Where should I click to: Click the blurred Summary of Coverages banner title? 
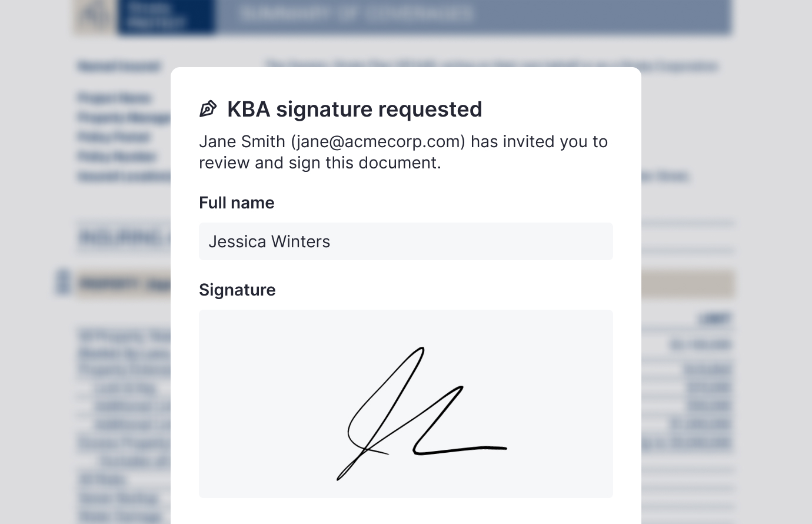click(357, 14)
